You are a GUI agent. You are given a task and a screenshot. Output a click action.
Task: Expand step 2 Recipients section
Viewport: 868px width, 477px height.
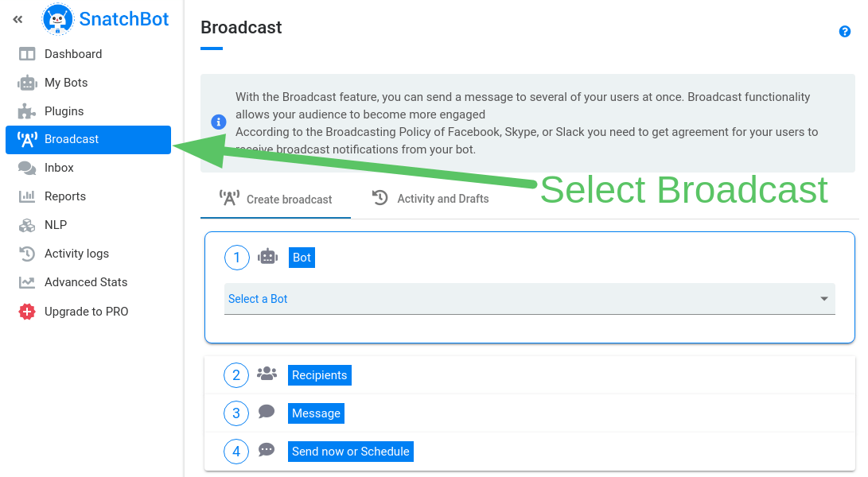(x=319, y=374)
